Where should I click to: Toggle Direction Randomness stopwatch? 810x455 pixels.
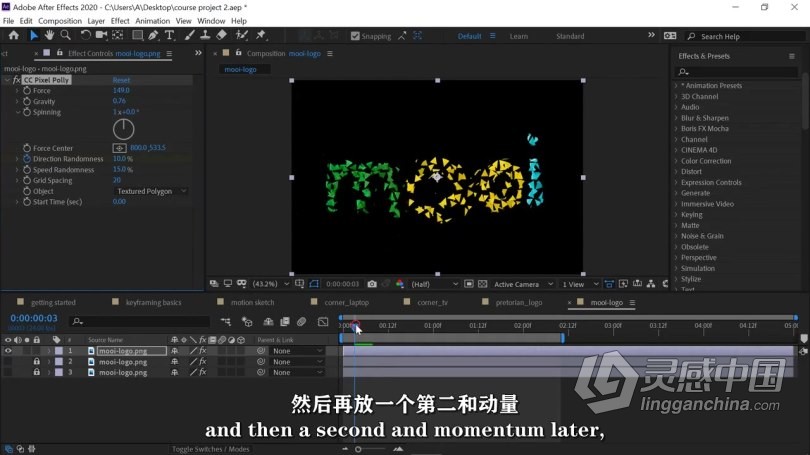tap(27, 159)
